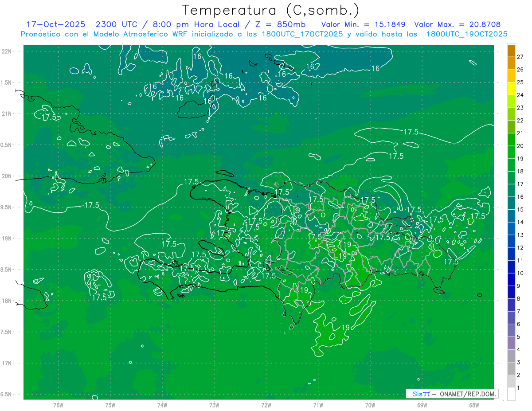Viewport: 532px width, 411px height.
Task: Click the 17-Oct-2025 date in the header
Action: point(55,24)
